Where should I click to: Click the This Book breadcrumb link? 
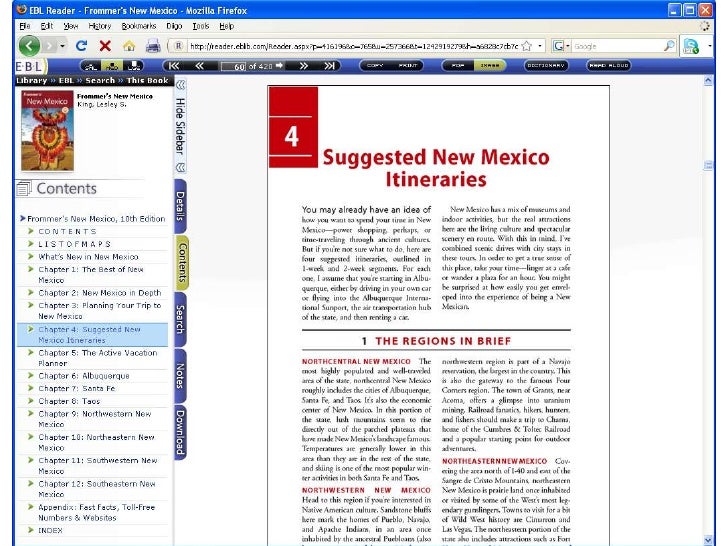[x=147, y=80]
